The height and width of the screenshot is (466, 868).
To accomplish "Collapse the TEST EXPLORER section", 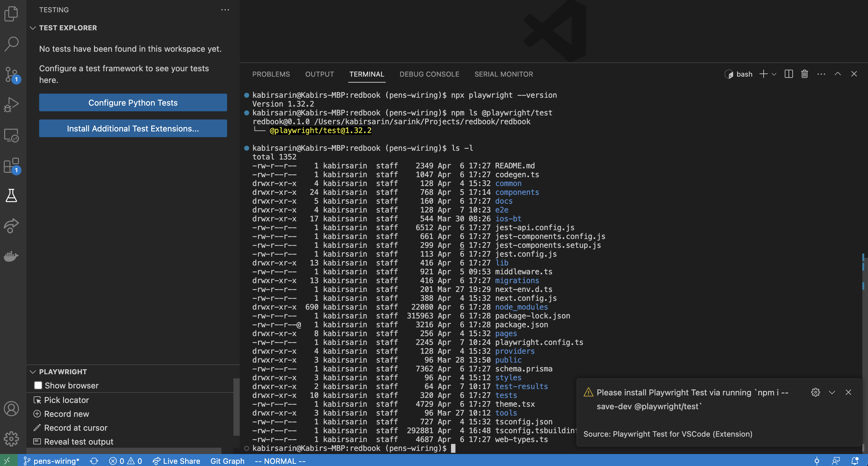I will (x=33, y=28).
